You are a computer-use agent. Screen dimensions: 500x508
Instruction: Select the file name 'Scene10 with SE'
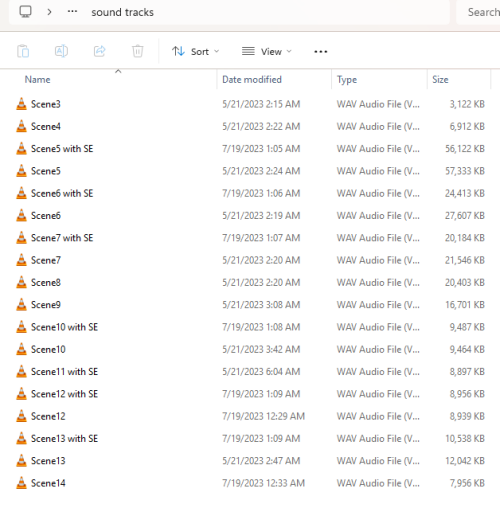(x=64, y=327)
